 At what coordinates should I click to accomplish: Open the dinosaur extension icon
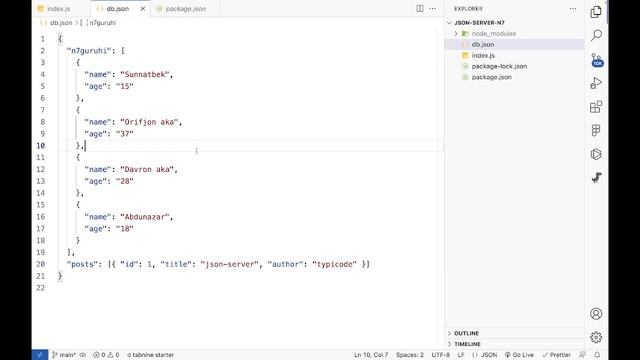[x=596, y=178]
